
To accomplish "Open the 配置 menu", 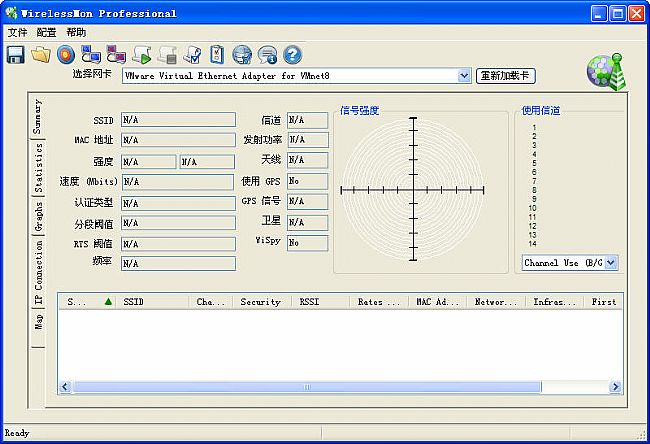I will [46, 32].
